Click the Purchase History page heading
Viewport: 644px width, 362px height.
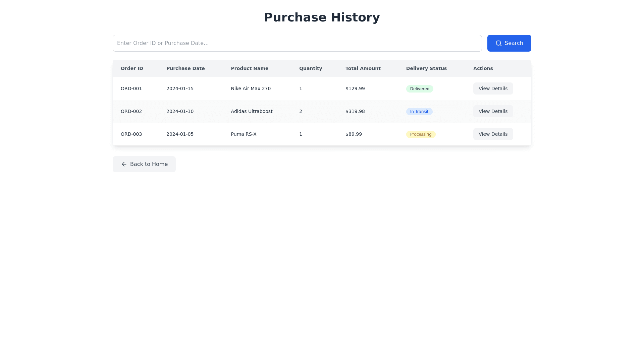click(x=322, y=17)
